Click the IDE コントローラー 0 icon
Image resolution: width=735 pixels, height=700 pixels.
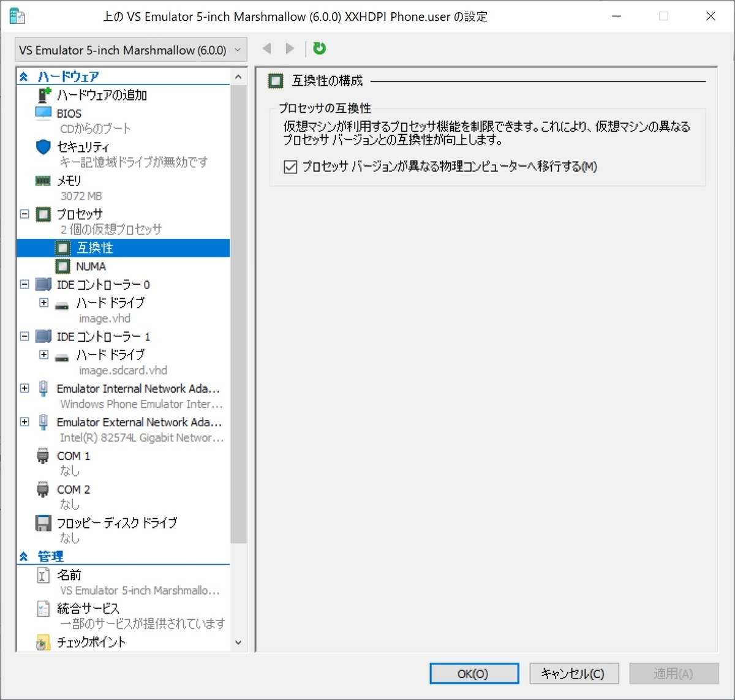[43, 285]
